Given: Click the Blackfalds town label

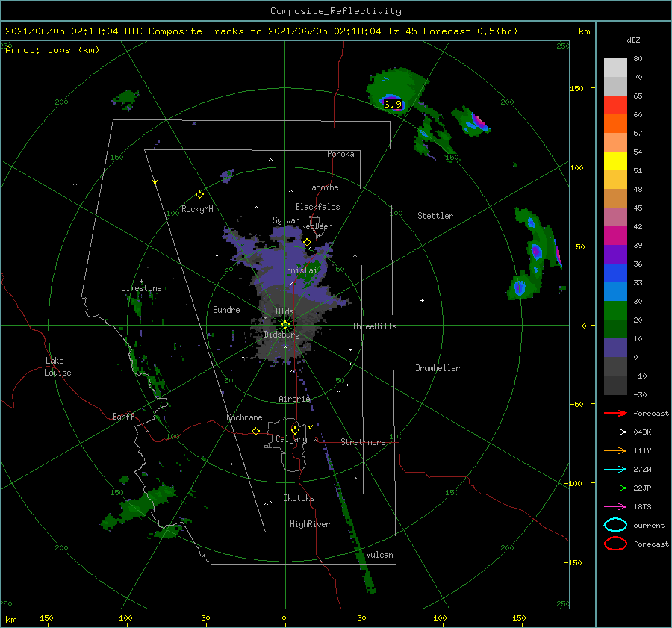Looking at the screenshot, I should (x=317, y=207).
